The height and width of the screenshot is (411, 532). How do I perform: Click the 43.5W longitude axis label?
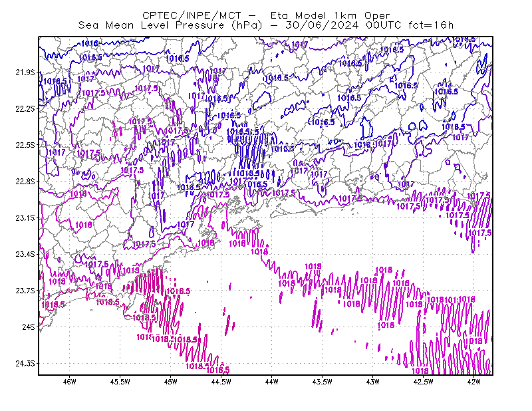(x=322, y=382)
